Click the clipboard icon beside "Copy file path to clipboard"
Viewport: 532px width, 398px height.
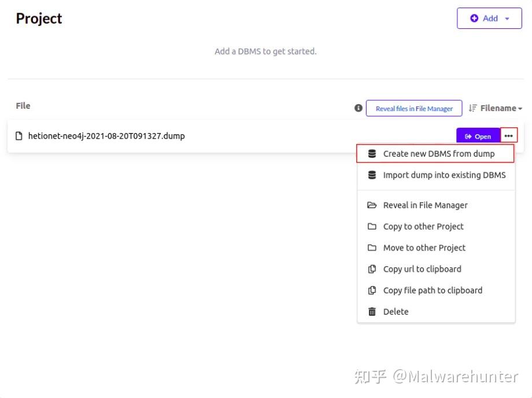point(371,290)
